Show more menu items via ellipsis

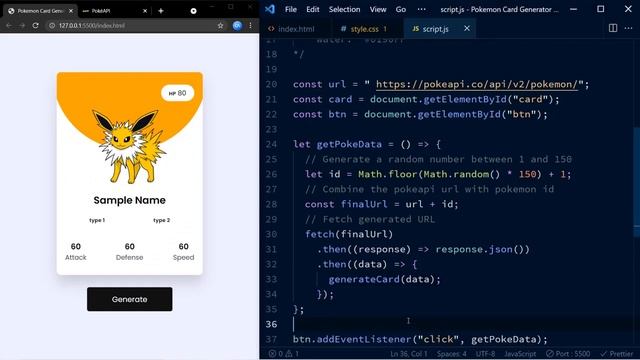pyautogui.click(x=421, y=9)
